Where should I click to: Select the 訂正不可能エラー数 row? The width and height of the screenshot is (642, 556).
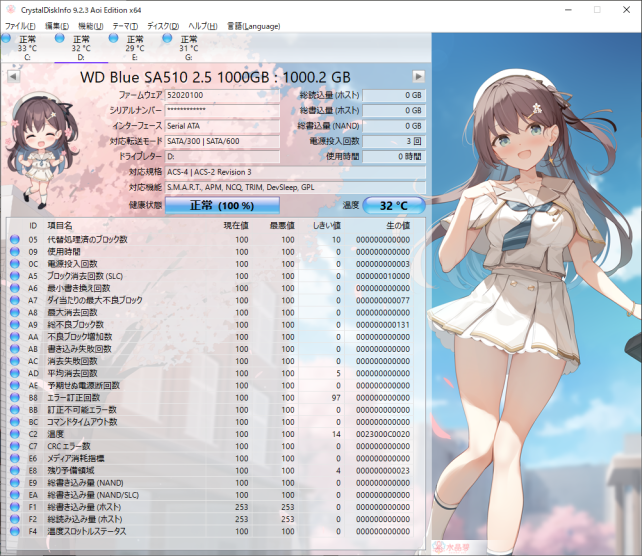click(x=211, y=409)
